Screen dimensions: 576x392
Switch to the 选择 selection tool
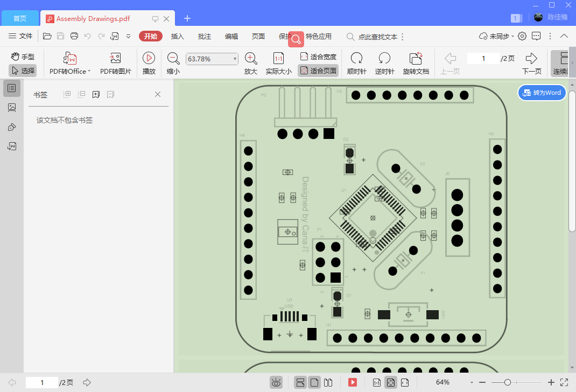(22, 70)
